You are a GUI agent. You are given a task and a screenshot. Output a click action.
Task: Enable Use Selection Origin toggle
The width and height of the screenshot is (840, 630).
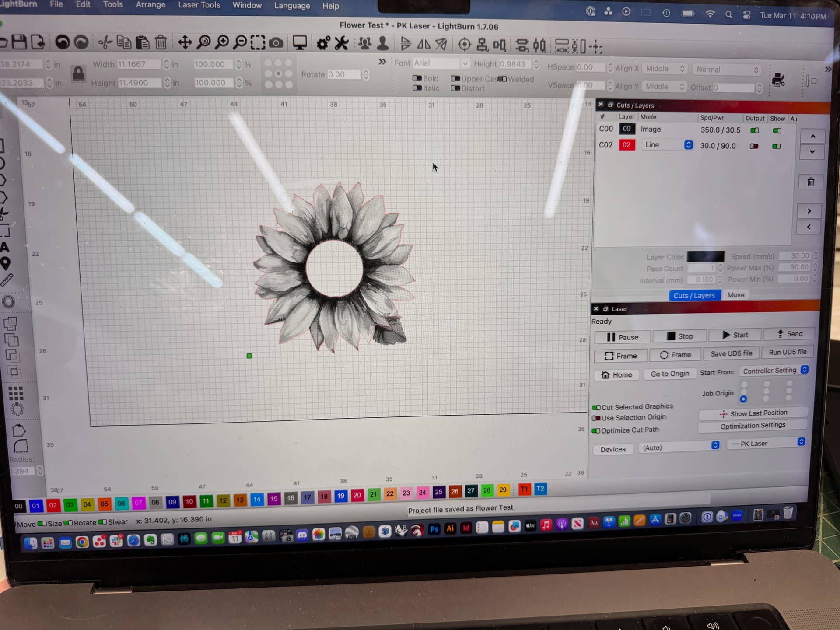click(596, 418)
